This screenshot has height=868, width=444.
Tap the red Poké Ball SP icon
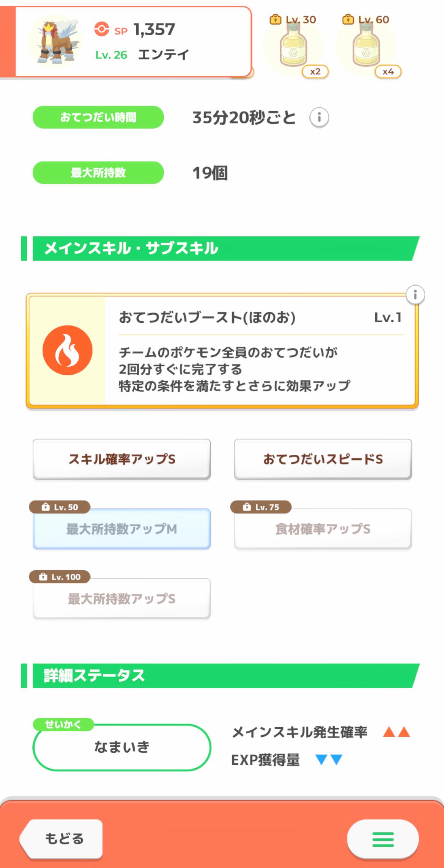tap(102, 29)
